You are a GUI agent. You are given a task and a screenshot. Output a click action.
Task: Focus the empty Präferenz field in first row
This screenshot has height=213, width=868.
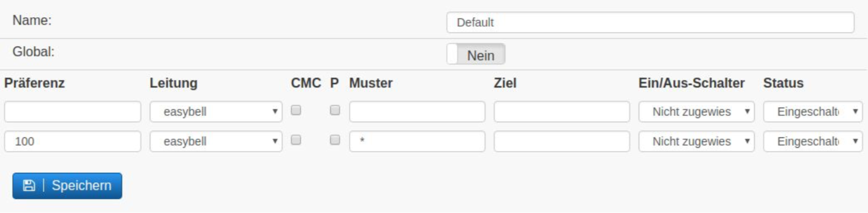[x=73, y=112]
